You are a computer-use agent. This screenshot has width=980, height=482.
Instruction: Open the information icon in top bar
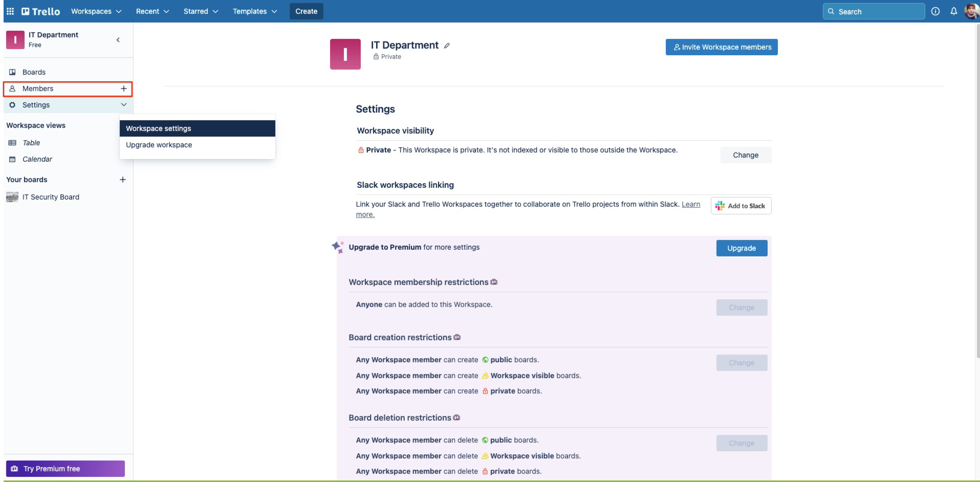935,11
